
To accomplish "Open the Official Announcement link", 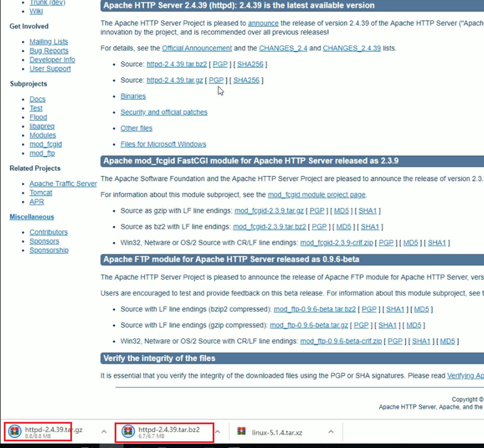I will pos(197,48).
